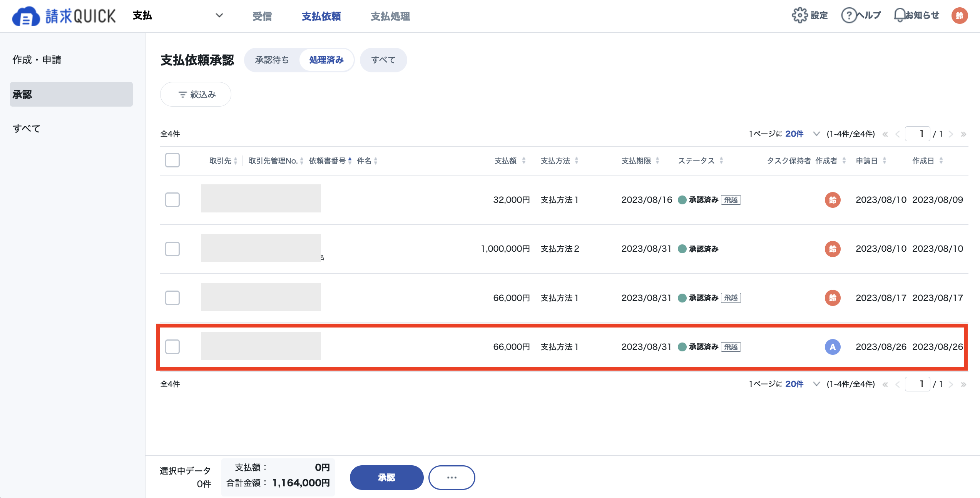The image size is (980, 498).
Task: Show the すべて filter tab
Action: pyautogui.click(x=383, y=60)
